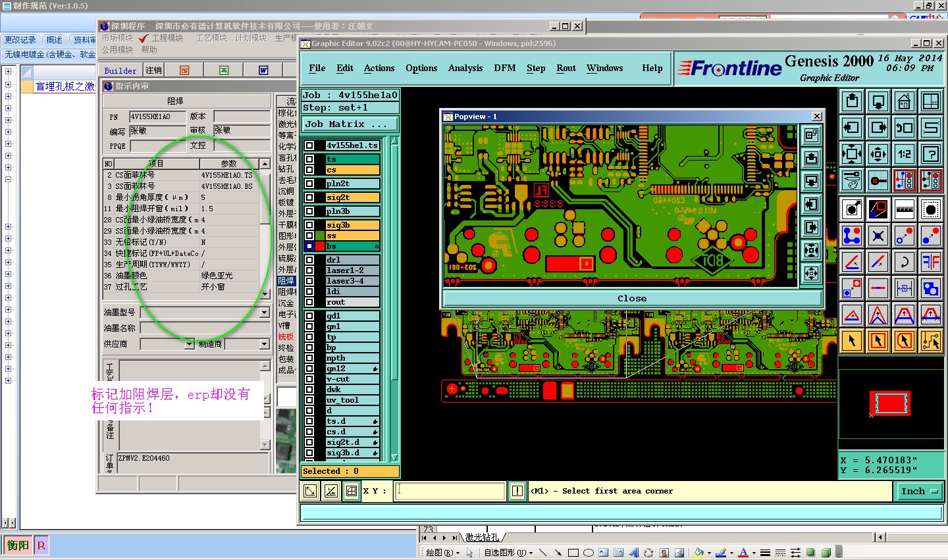Close the Popview window with Close button
This screenshot has width=948, height=560.
pyautogui.click(x=632, y=298)
